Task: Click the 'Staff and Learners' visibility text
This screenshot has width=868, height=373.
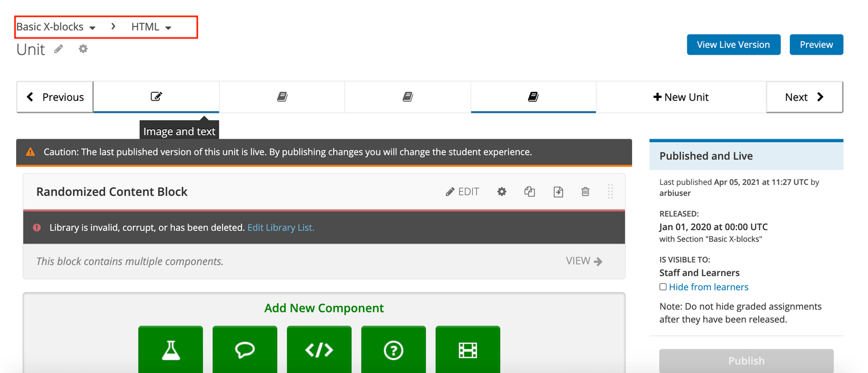Action: tap(699, 273)
